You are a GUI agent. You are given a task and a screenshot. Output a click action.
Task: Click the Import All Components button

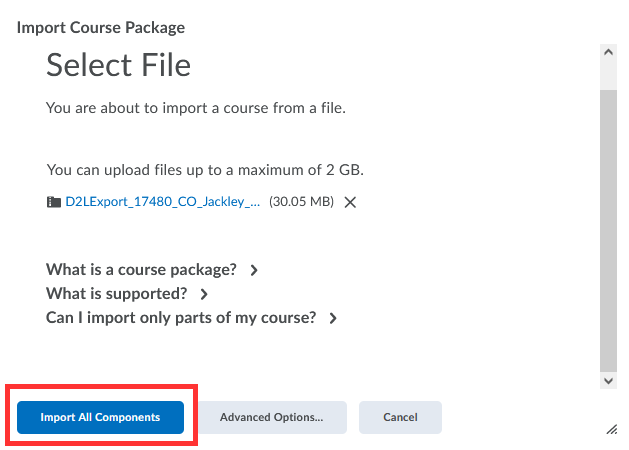100,417
